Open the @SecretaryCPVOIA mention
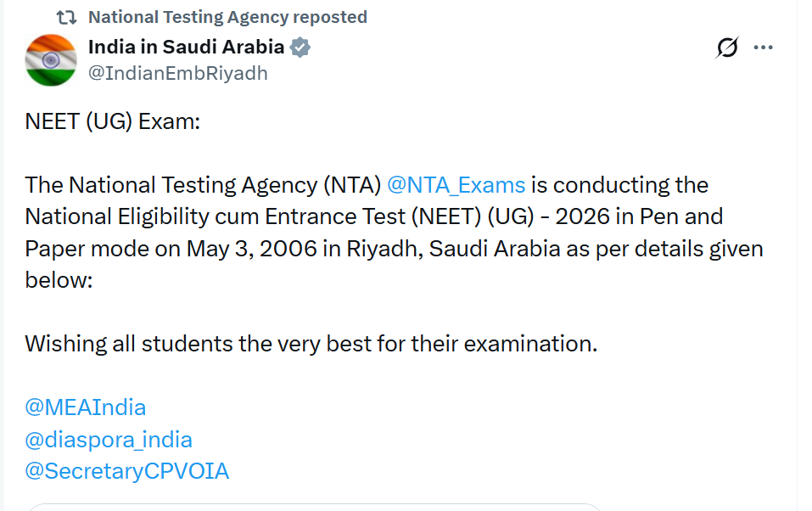The width and height of the screenshot is (812, 511). pos(127,472)
